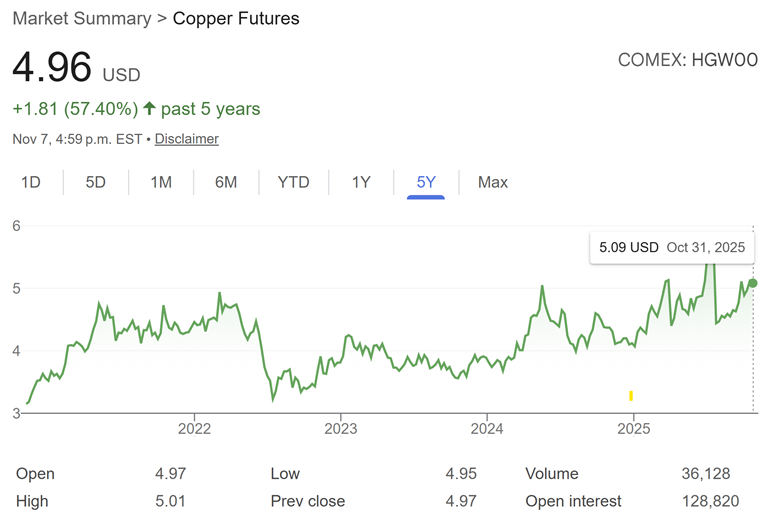Open the Max range view
780x518 pixels.
pyautogui.click(x=493, y=182)
